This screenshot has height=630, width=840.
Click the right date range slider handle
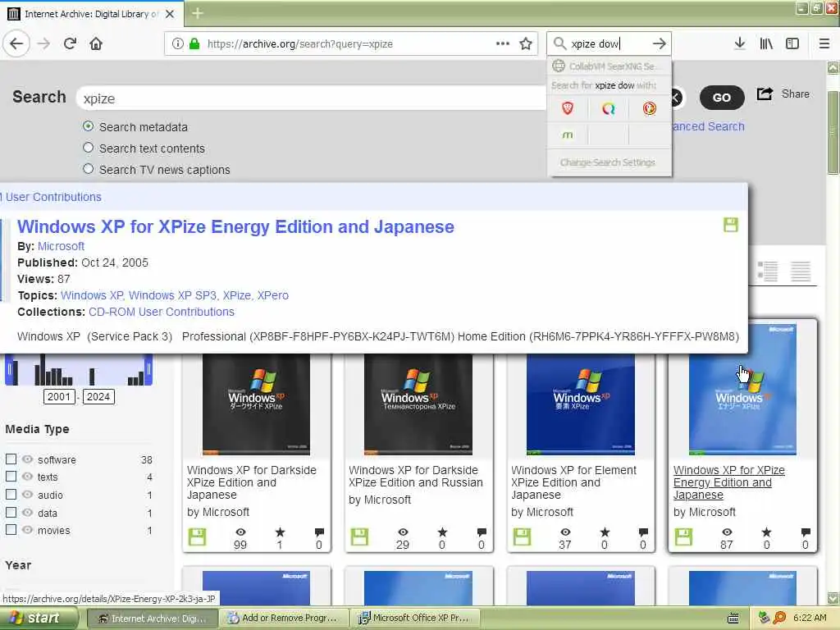[148, 369]
